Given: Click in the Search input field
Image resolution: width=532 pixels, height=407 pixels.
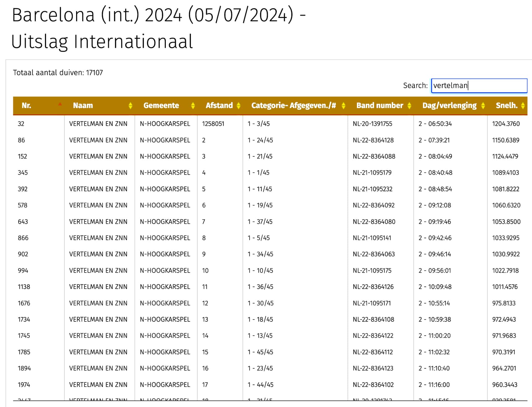Looking at the screenshot, I should (479, 86).
